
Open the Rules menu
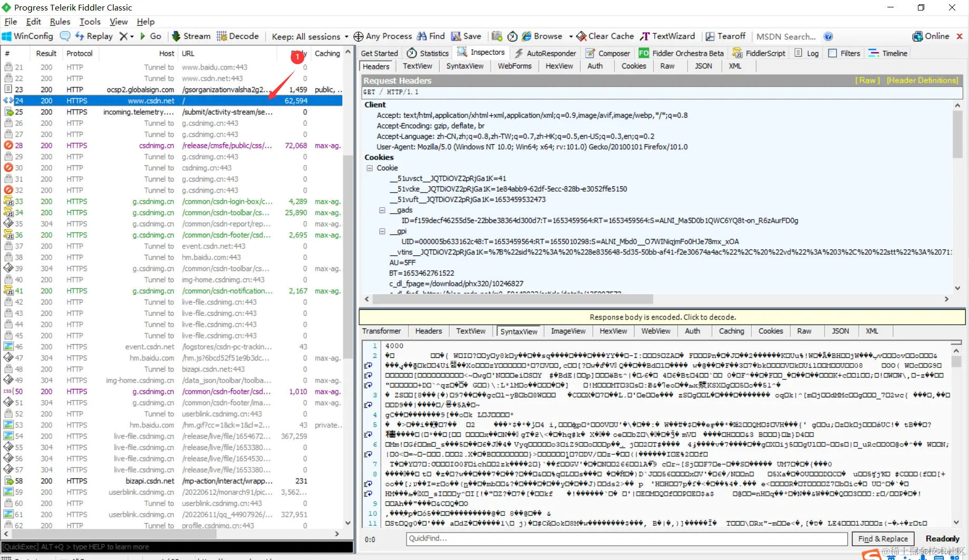60,22
